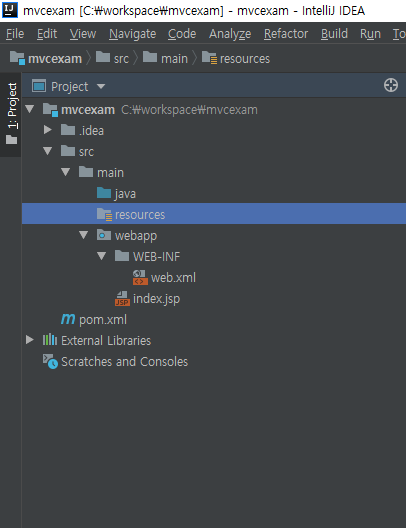Select the resources folder in tree
Viewport: 406px width, 528px height.
point(214,213)
